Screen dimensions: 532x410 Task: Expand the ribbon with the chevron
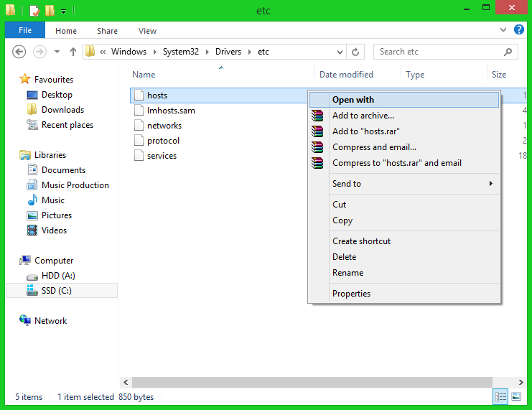click(503, 30)
